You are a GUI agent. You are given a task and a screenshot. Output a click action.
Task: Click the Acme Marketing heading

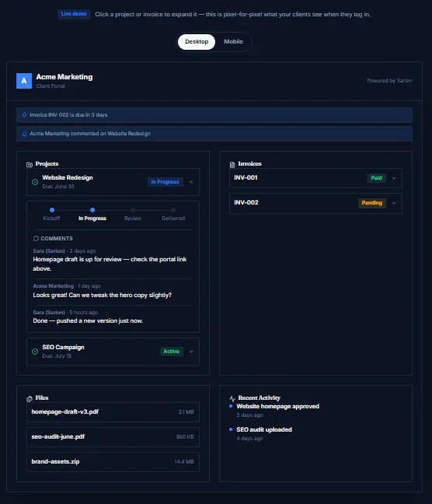pyautogui.click(x=64, y=77)
